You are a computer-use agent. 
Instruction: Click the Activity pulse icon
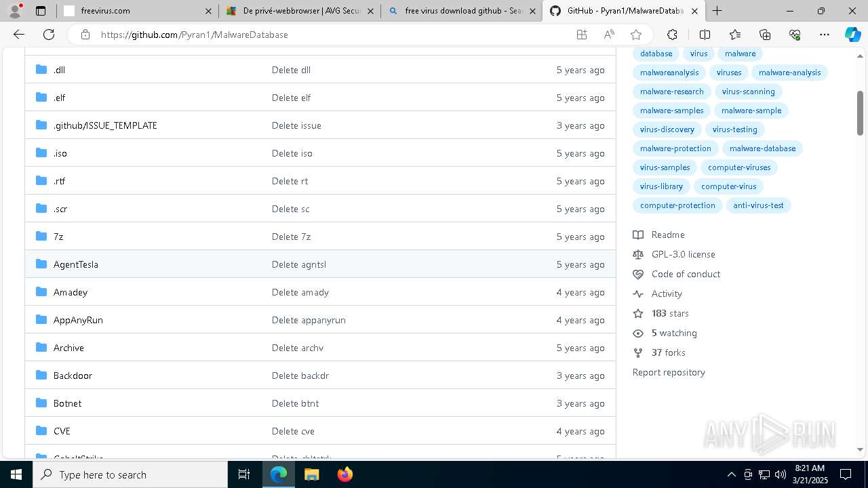(x=638, y=293)
